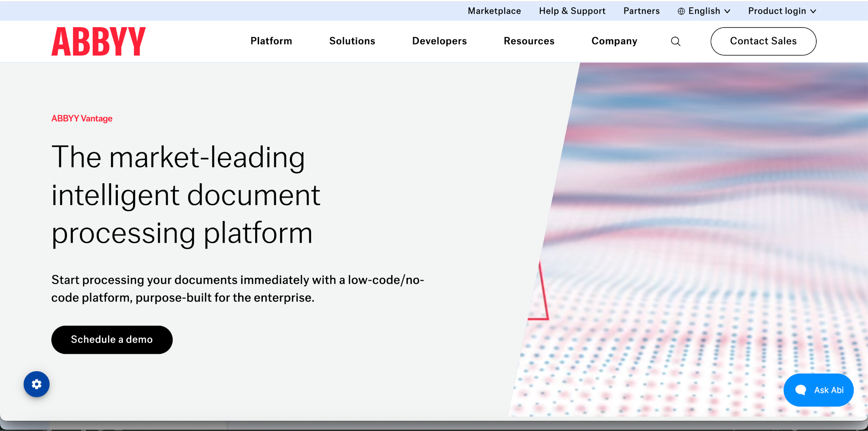868x431 pixels.
Task: Click the Contact Sales button
Action: pos(763,41)
